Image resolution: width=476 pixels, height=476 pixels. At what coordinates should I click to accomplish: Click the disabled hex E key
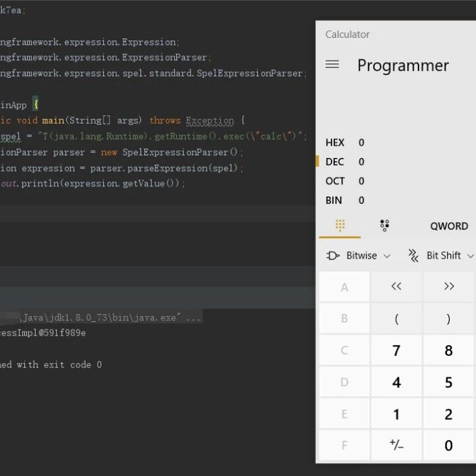tap(344, 414)
